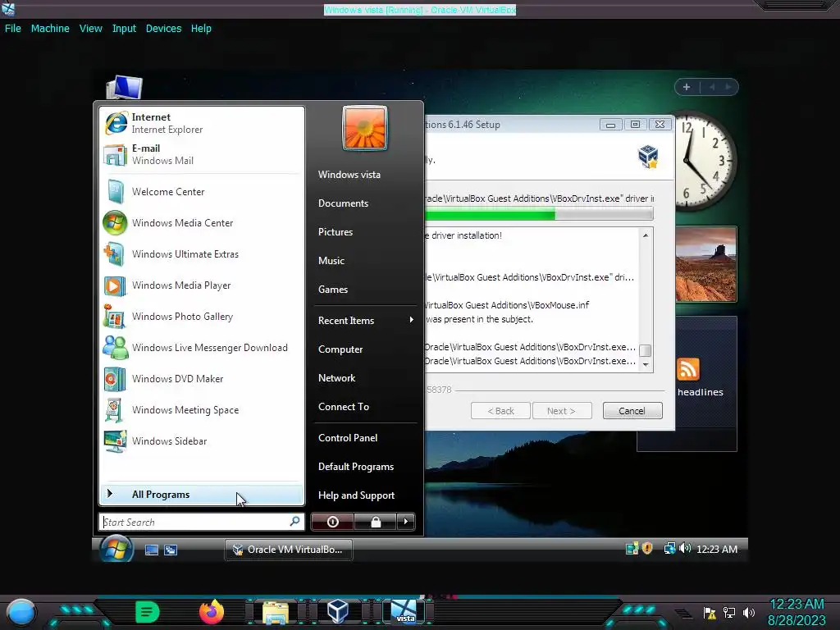This screenshot has height=630, width=840.
Task: Start Windows Media Player
Action: pyautogui.click(x=202, y=285)
